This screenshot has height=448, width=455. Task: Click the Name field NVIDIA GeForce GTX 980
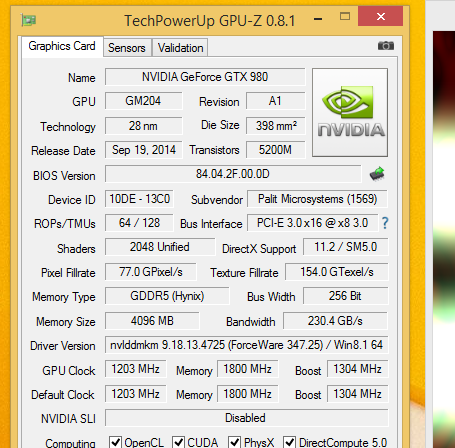click(x=205, y=77)
